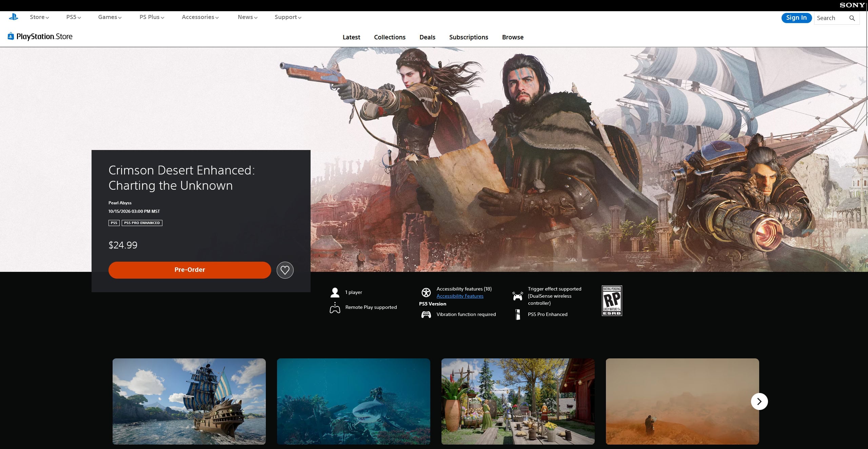Viewport: 868px width, 449px height.
Task: Click the $24.99 price text
Action: click(123, 245)
